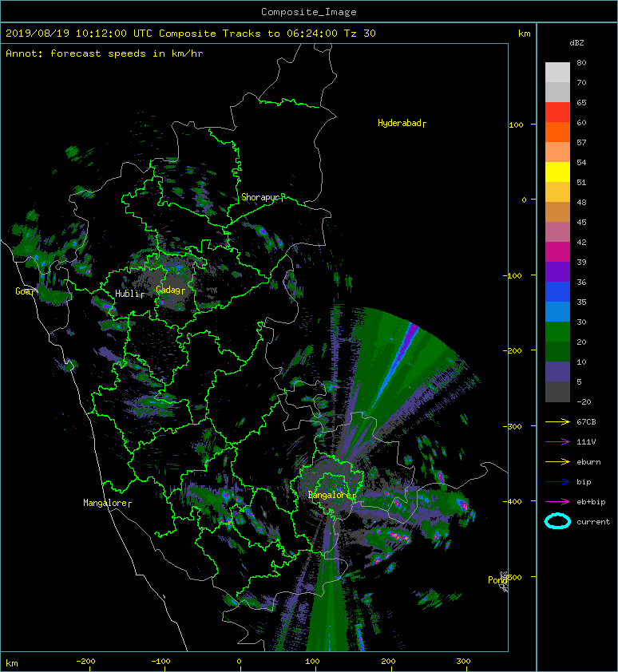Click the dBZ legend heading
The width and height of the screenshot is (618, 672).
[576, 43]
